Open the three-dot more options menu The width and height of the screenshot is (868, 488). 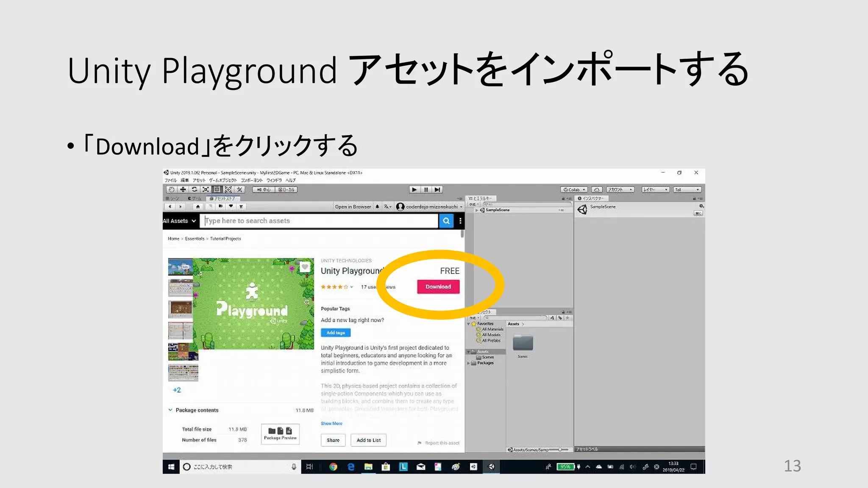(x=460, y=221)
